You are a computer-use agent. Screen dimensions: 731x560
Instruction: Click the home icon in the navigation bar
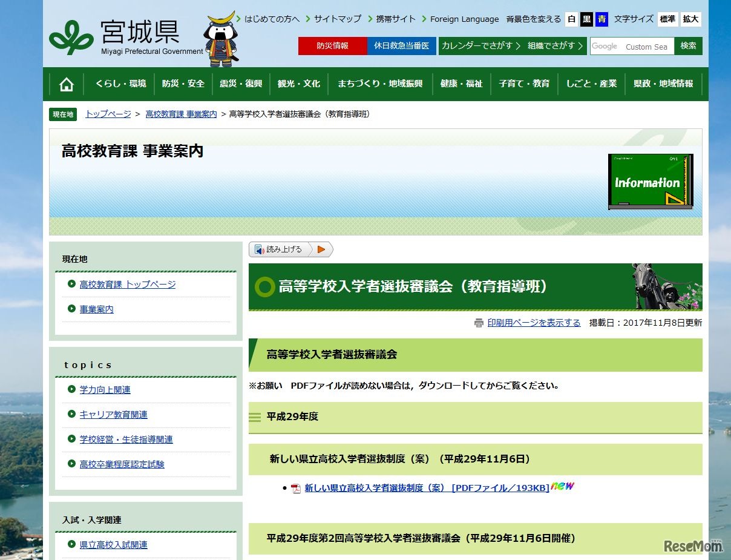click(65, 84)
